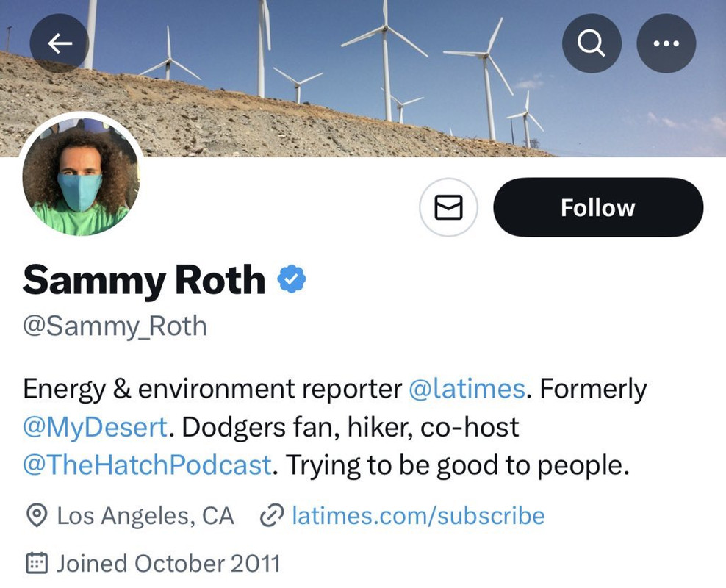
Task: Tap the calendar icon beside join date
Action: coord(37,564)
